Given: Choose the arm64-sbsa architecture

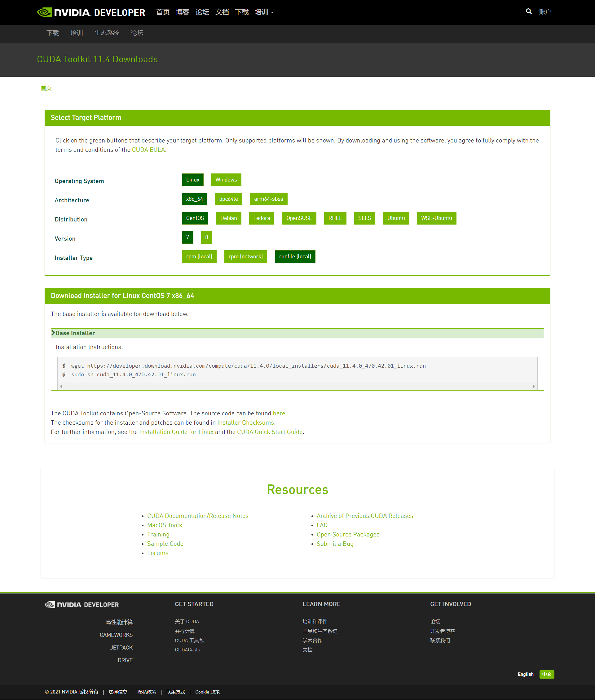Looking at the screenshot, I should 268,199.
